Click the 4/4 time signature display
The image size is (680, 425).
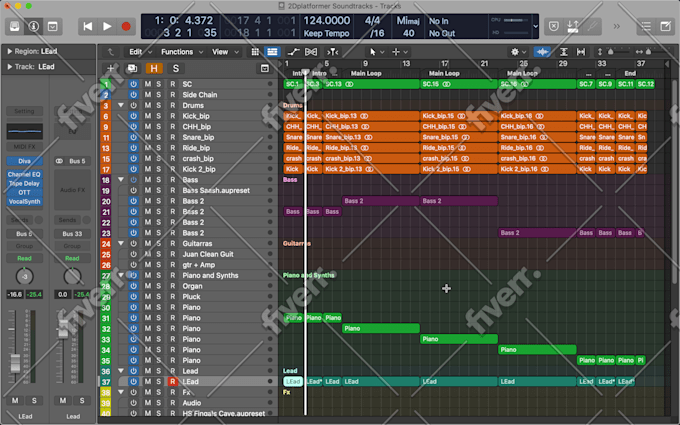373,20
